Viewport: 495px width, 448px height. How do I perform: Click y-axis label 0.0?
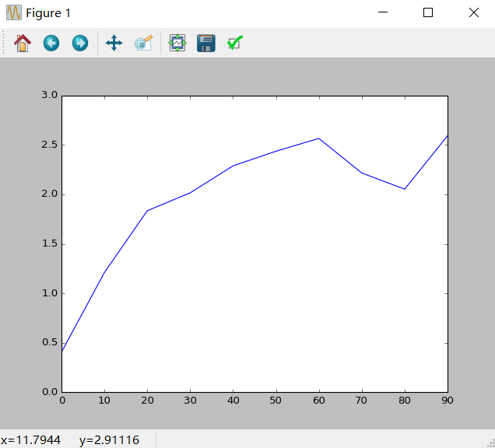click(x=50, y=392)
